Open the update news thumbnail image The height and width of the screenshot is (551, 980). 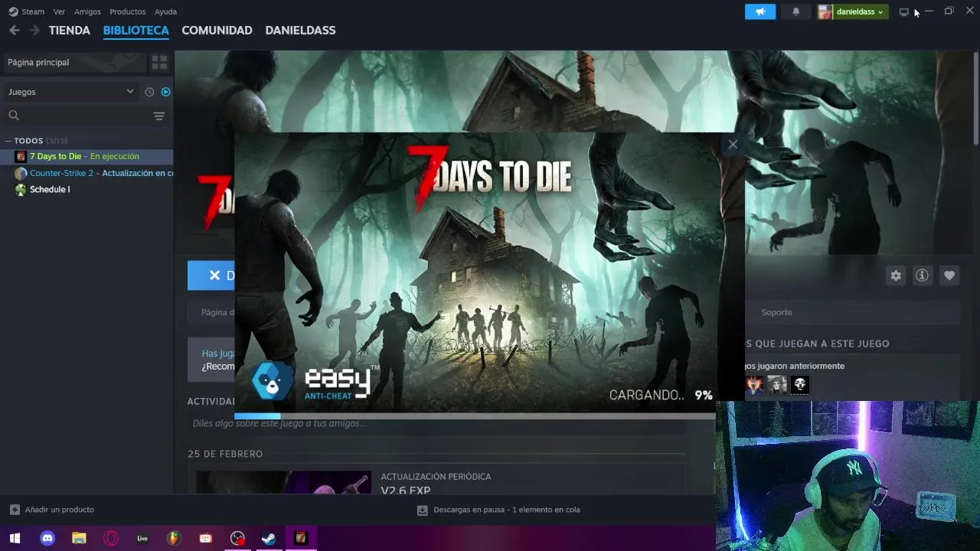[283, 482]
